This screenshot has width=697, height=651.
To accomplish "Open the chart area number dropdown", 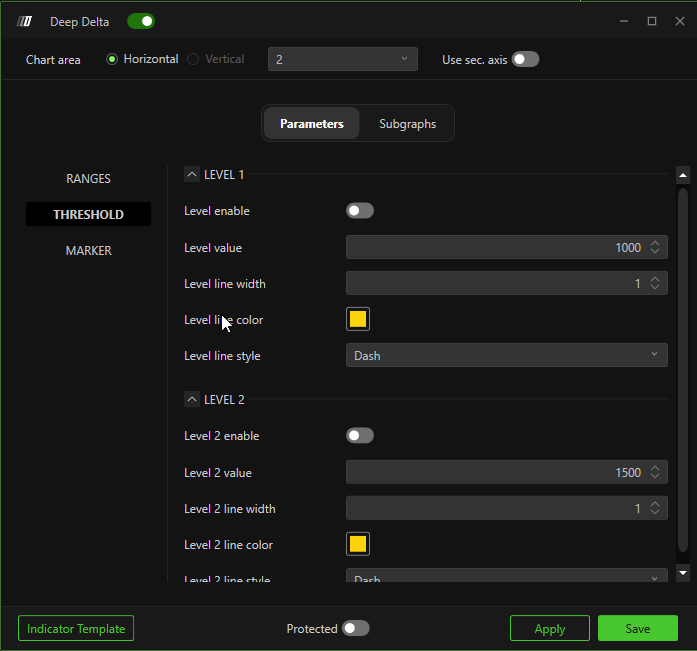I will click(x=342, y=59).
